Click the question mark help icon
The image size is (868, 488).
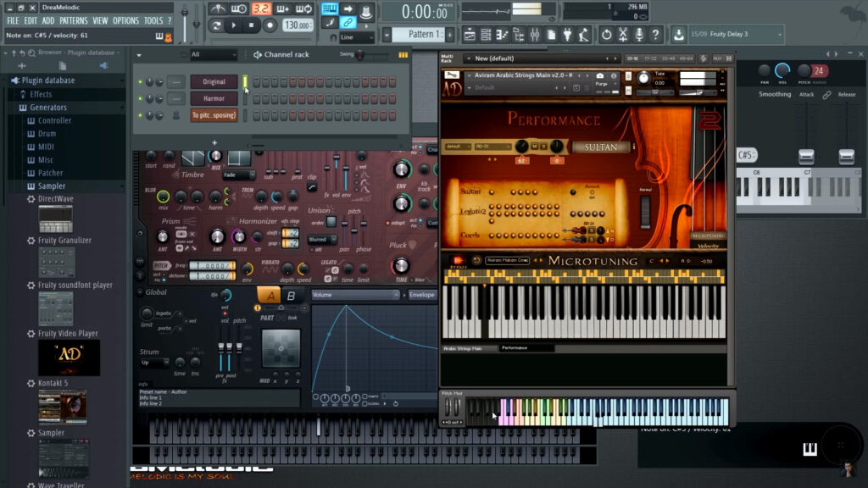pyautogui.click(x=655, y=34)
